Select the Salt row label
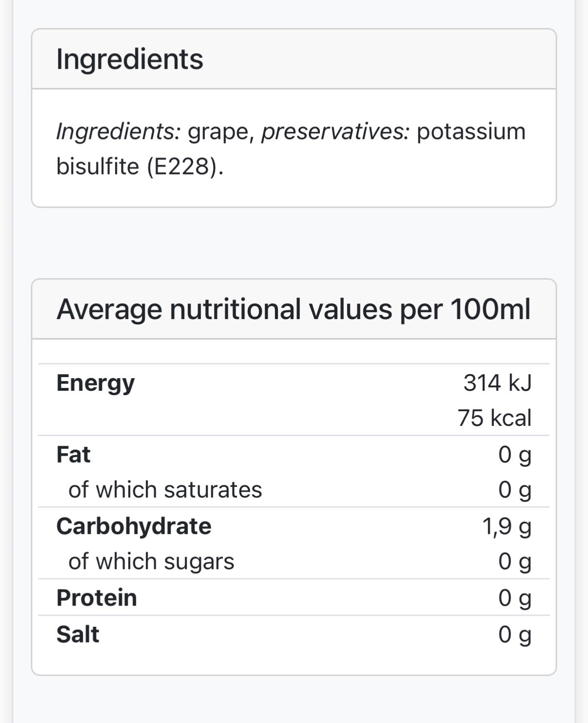 pyautogui.click(x=78, y=635)
